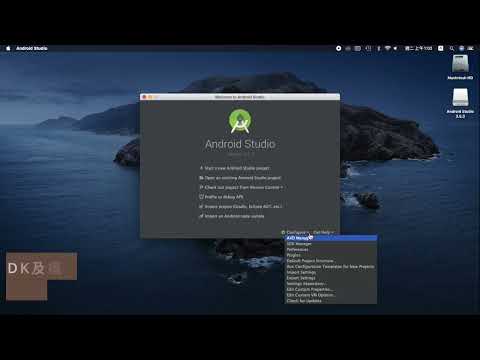Select the Macintosh HD desktop drive
The width and height of the screenshot is (480, 360).
click(x=460, y=67)
